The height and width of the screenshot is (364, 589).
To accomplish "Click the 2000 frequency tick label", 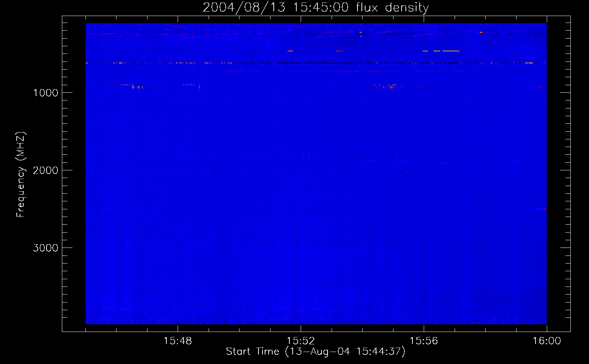I will [x=46, y=170].
